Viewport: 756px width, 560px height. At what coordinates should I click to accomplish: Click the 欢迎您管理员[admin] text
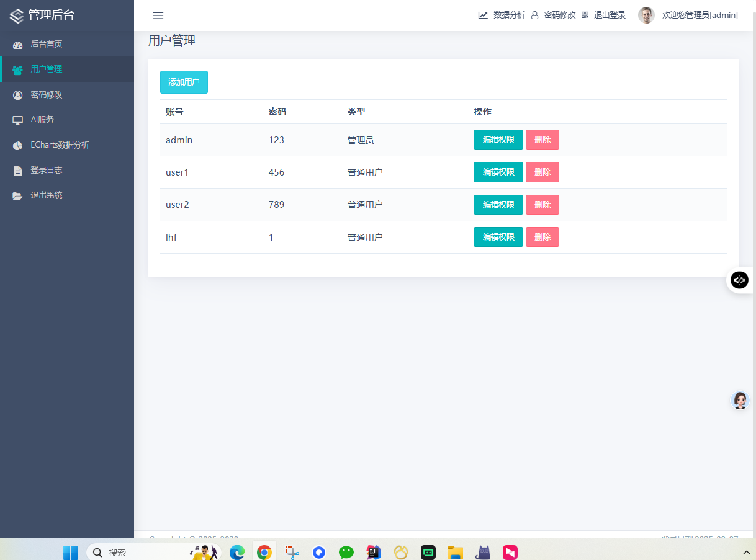pos(700,16)
